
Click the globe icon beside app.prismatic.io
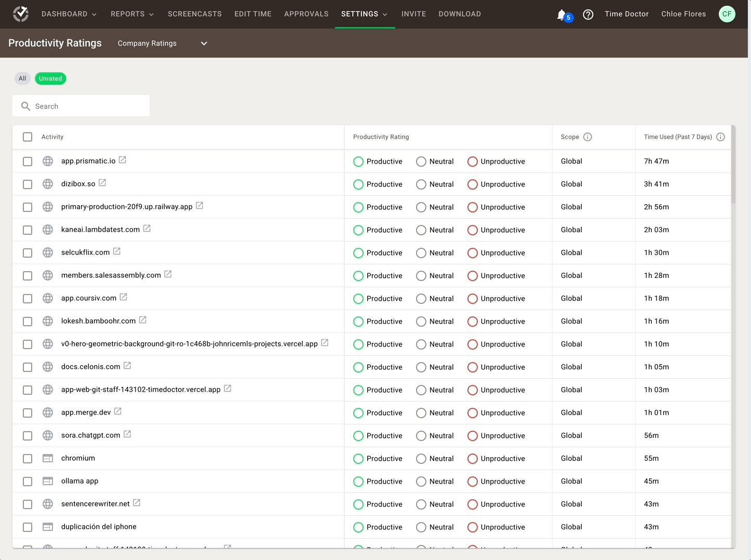click(x=48, y=161)
